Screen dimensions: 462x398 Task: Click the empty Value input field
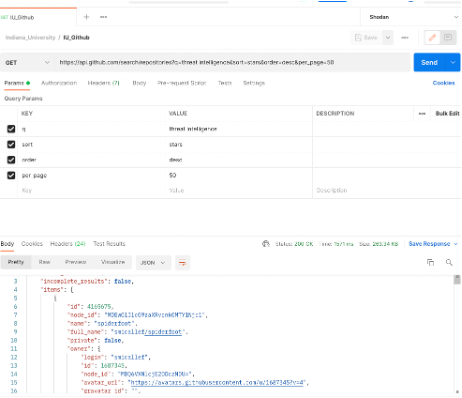239,191
